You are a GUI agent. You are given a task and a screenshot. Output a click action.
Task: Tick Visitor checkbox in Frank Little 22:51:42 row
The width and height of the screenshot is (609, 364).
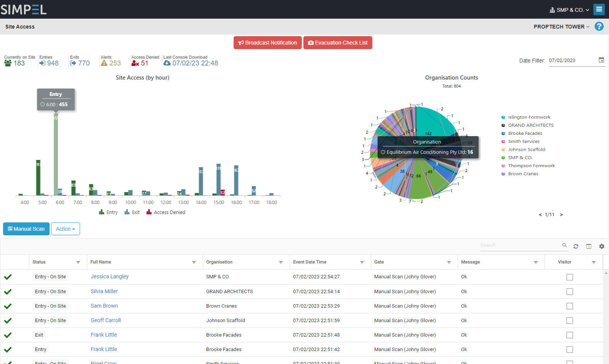click(x=570, y=350)
